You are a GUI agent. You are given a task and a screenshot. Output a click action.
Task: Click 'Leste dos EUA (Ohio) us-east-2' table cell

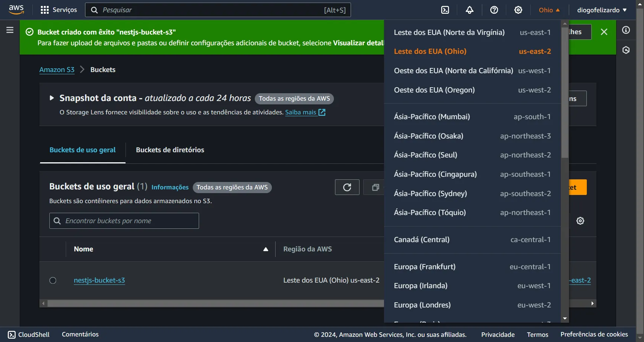tap(331, 280)
